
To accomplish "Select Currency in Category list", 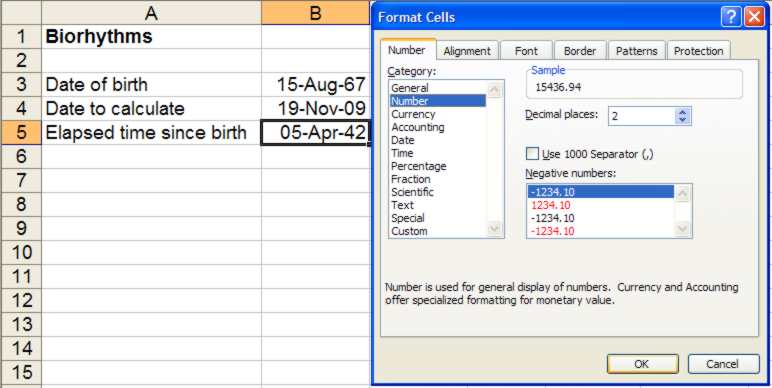I will [x=413, y=114].
